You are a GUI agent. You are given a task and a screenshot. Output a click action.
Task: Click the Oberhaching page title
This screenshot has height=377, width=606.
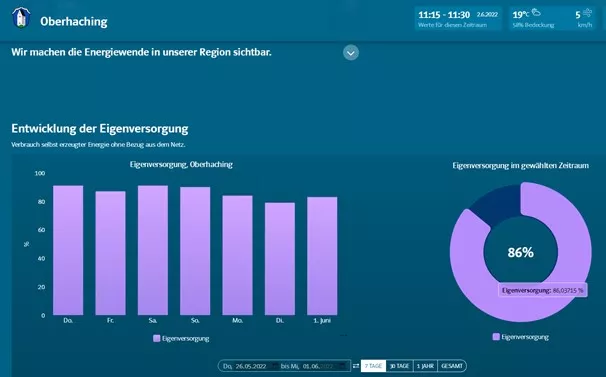[x=74, y=21]
